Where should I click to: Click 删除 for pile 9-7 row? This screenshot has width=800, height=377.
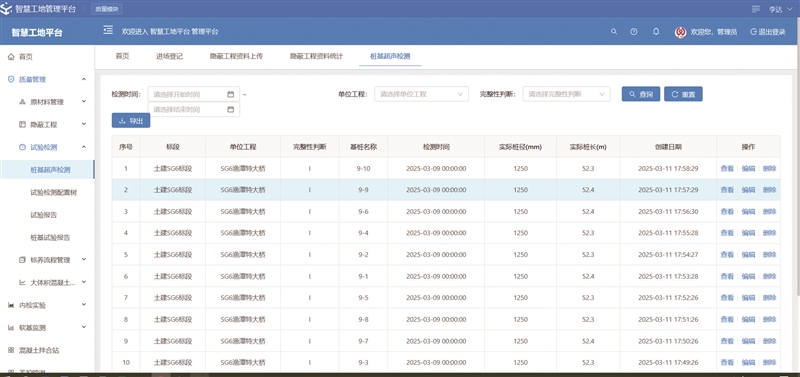769,341
